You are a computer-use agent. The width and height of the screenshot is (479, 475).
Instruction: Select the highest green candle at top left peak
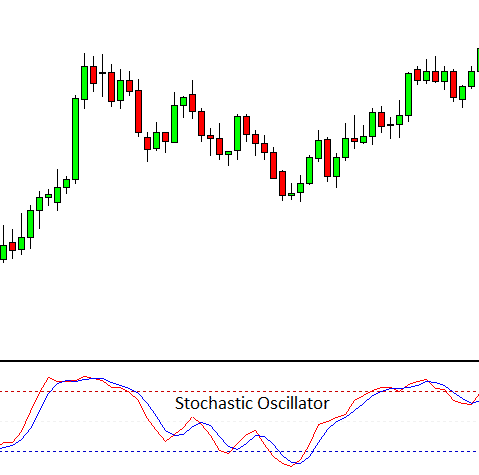[85, 83]
